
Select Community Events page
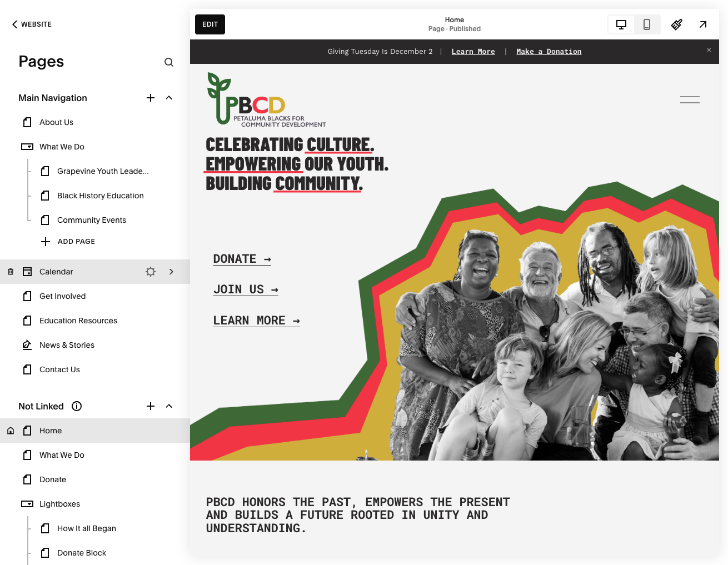[92, 220]
